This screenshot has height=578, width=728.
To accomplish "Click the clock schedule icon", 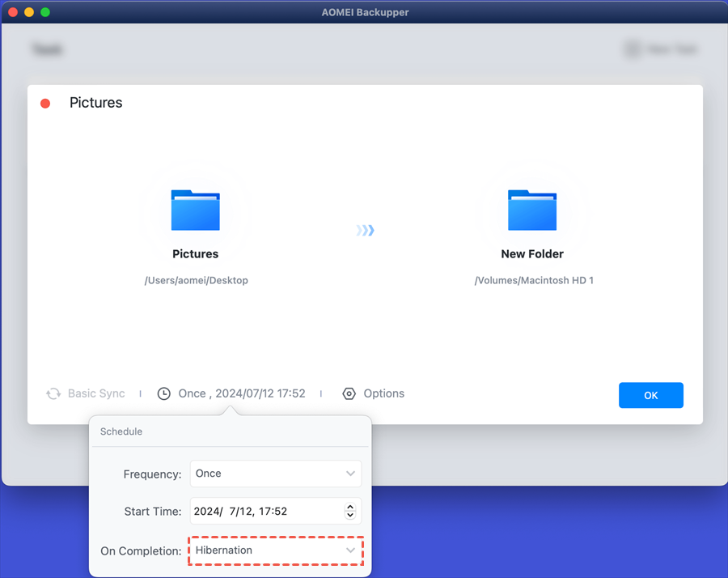I will point(164,393).
